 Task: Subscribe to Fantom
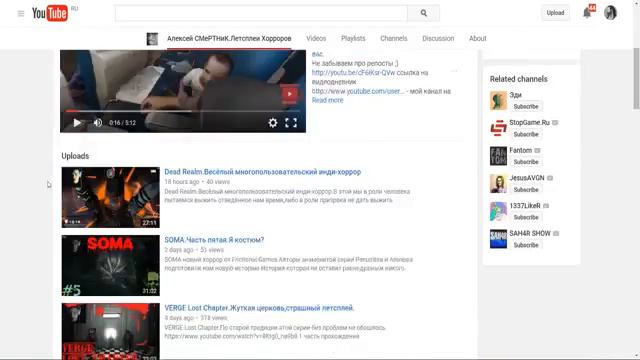[526, 162]
